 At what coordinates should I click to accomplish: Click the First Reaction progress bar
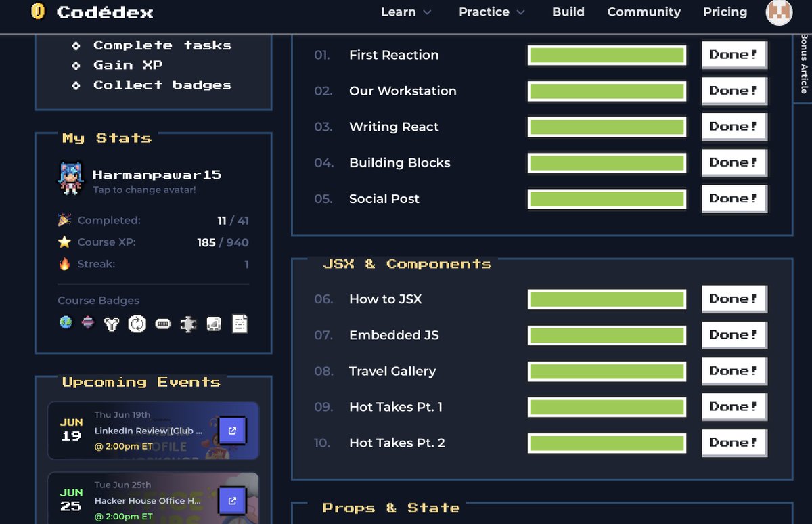(607, 56)
